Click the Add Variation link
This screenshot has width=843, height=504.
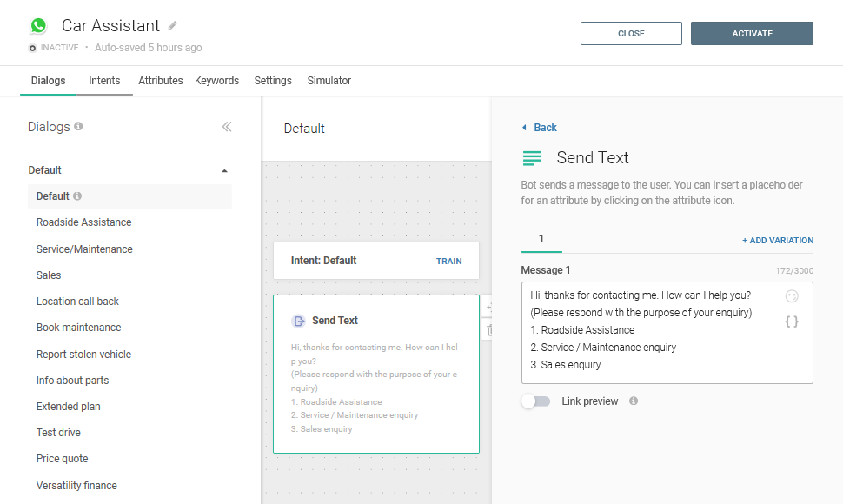click(777, 240)
